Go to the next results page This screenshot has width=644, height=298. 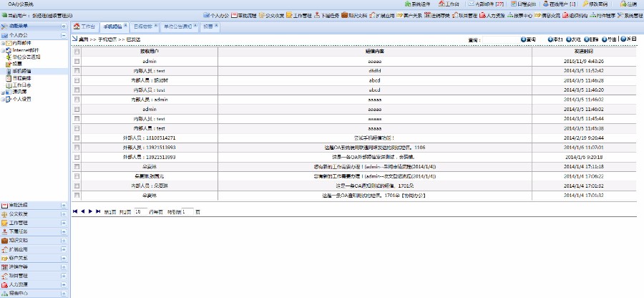coord(90,211)
